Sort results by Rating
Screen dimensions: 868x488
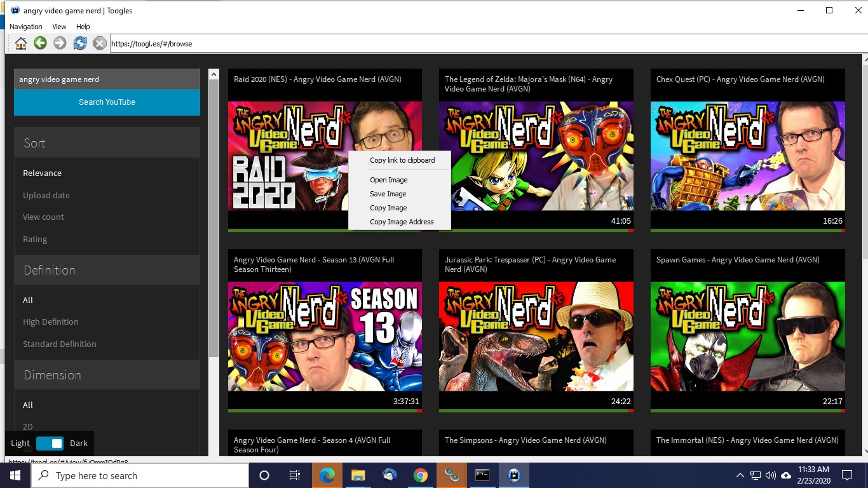coord(35,239)
